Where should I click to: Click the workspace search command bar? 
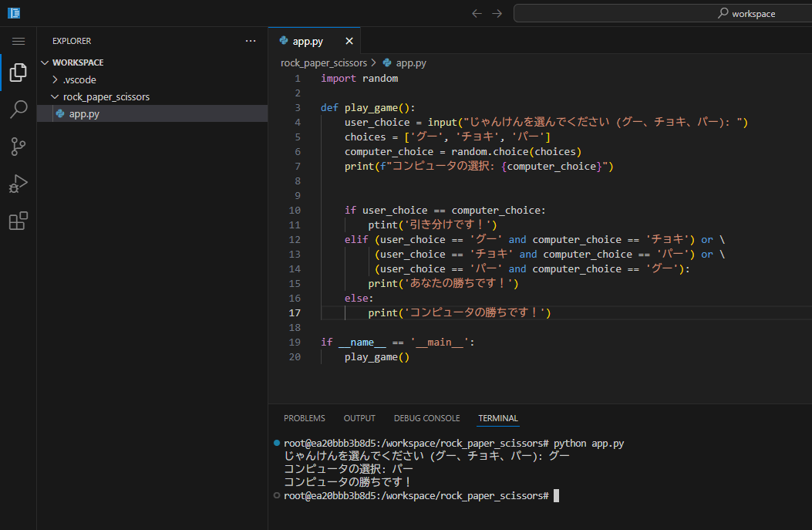(x=662, y=13)
